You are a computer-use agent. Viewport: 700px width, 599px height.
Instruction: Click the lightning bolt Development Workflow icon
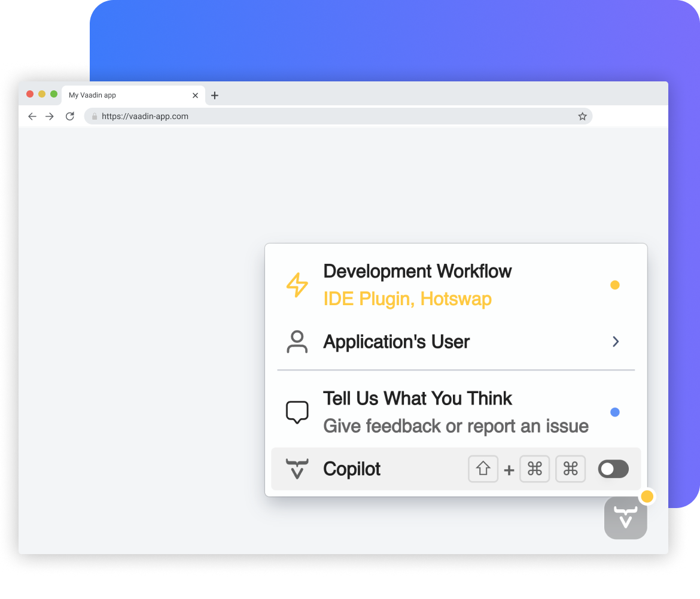tap(297, 285)
